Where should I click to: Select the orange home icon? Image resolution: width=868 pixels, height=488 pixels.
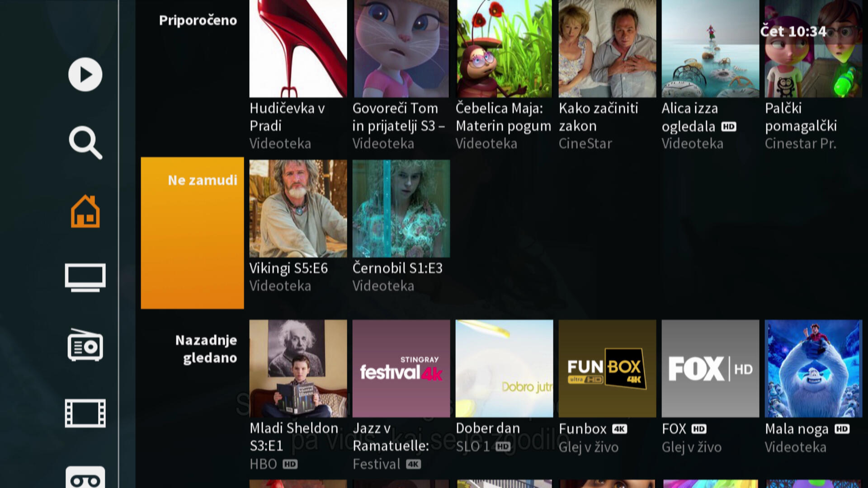(x=85, y=211)
